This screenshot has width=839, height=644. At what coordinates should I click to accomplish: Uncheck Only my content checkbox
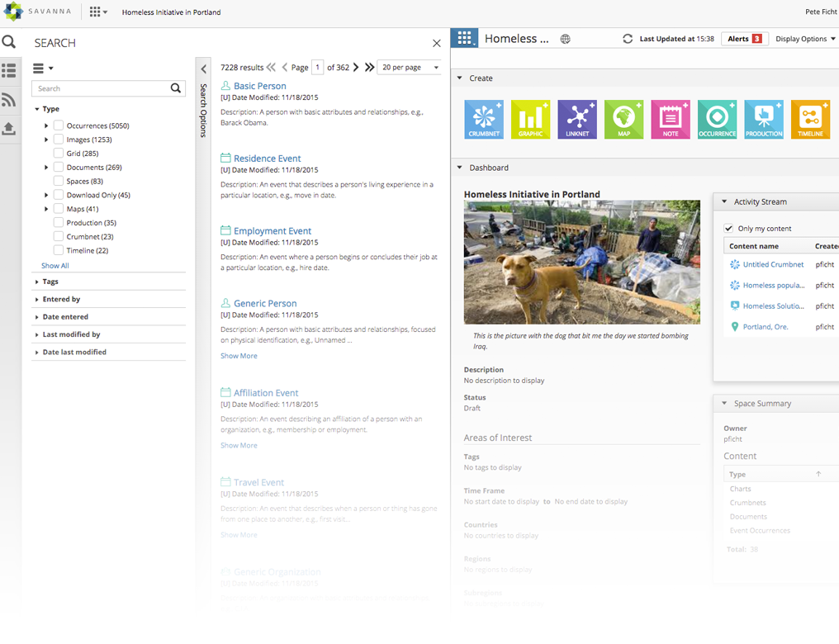coord(728,229)
